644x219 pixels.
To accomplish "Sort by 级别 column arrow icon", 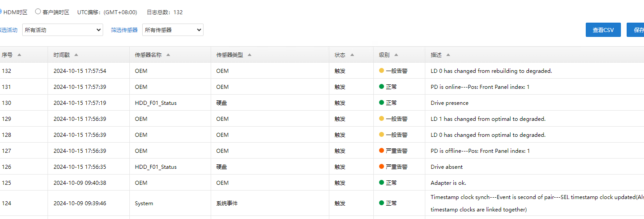I will point(396,55).
